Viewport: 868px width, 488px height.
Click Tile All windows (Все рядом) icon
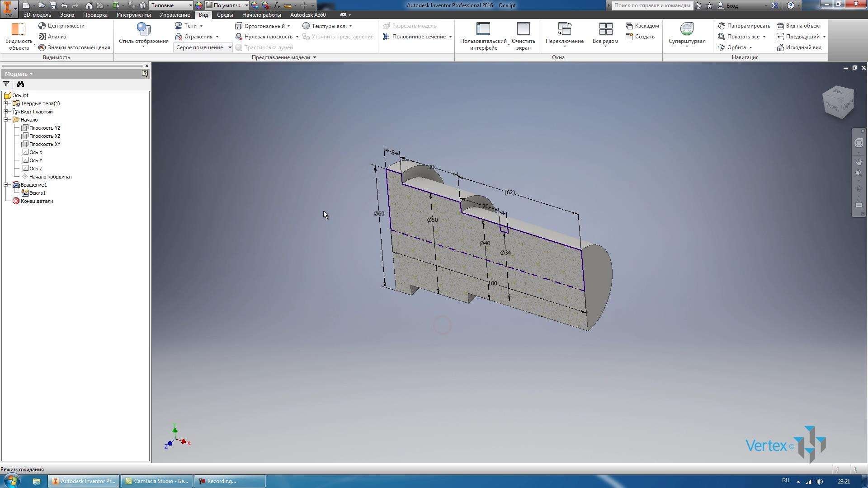pos(605,30)
